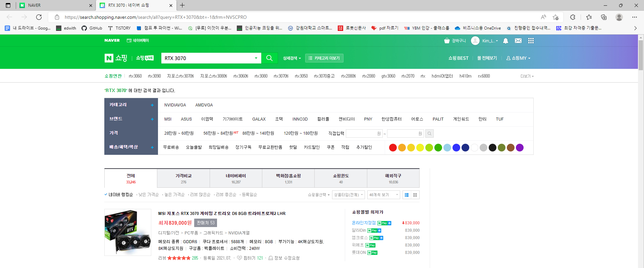Open the MSI 지포스 RTX 3070 product title
This screenshot has width=644, height=268.
[x=222, y=213]
